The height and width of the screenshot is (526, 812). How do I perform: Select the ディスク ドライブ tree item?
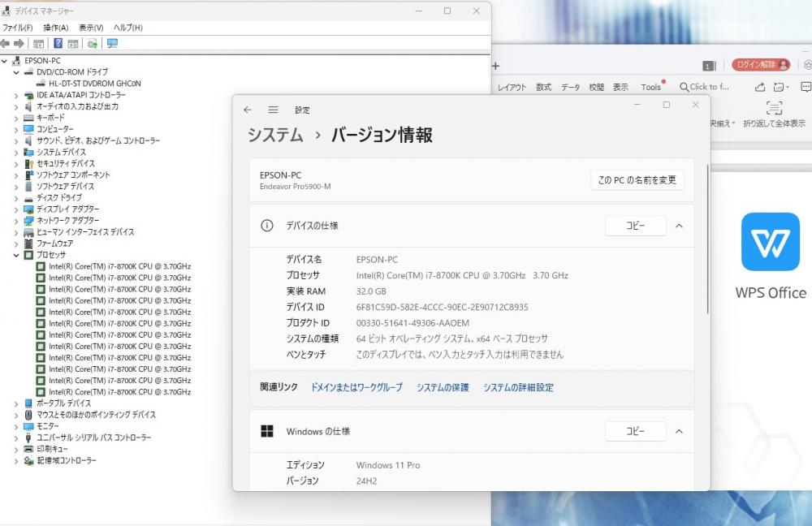point(59,198)
